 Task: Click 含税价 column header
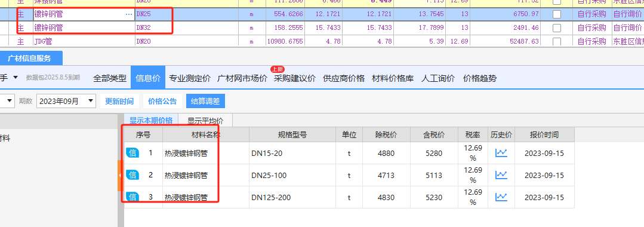tap(434, 134)
